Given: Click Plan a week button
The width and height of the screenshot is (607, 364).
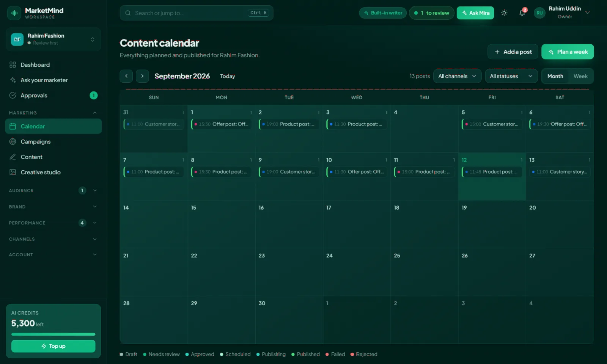Looking at the screenshot, I should [568, 52].
